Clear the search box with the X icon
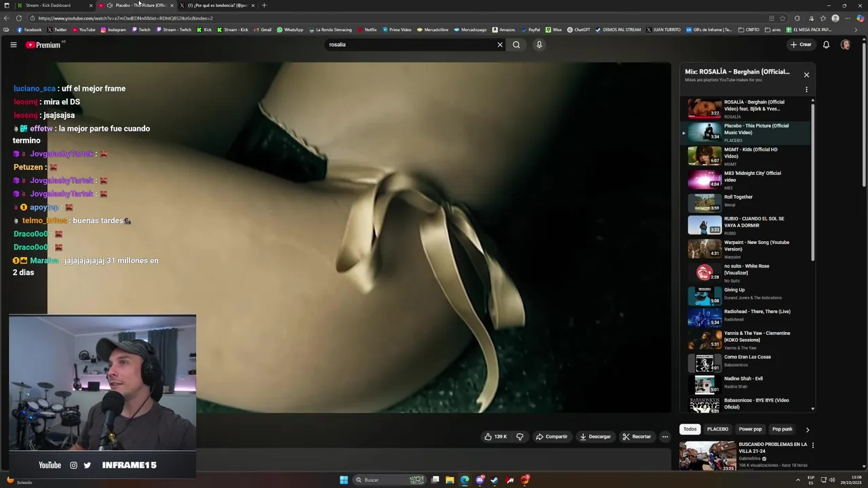868x488 pixels. click(500, 45)
